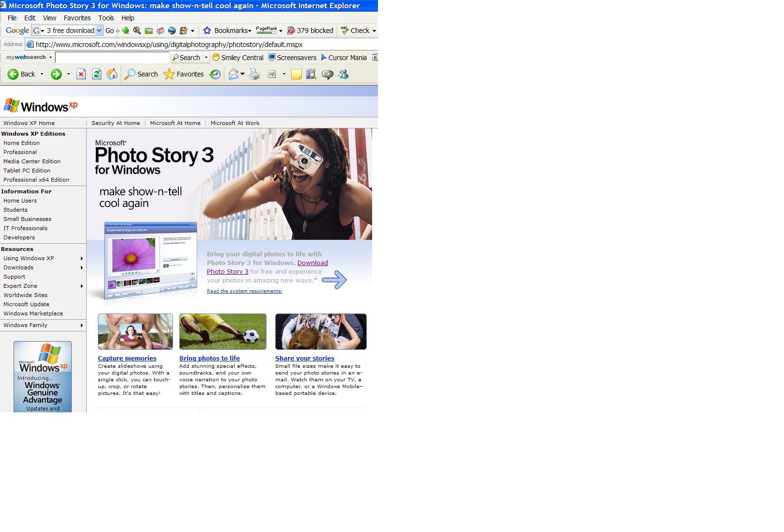Open the mywebsearch Search button dropdown arrow
This screenshot has width=784, height=532.
[206, 57]
